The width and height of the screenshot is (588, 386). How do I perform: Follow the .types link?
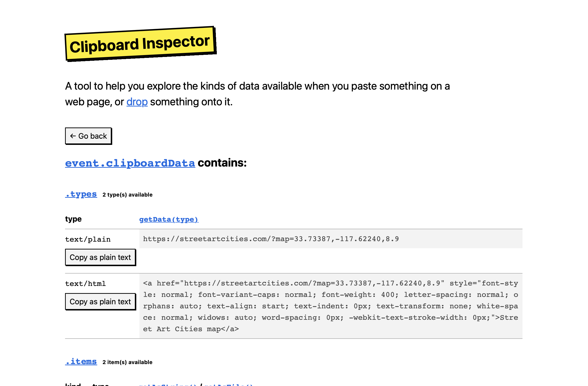pos(81,194)
